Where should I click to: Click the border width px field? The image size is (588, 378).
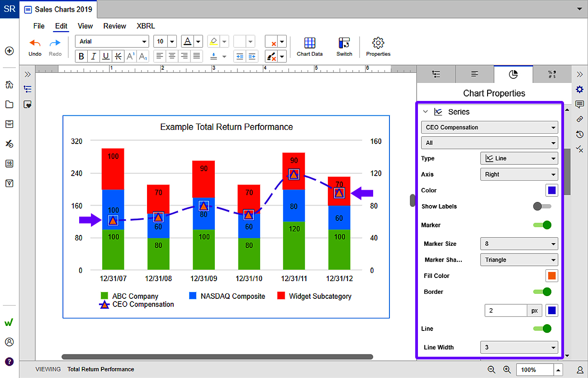[506, 311]
